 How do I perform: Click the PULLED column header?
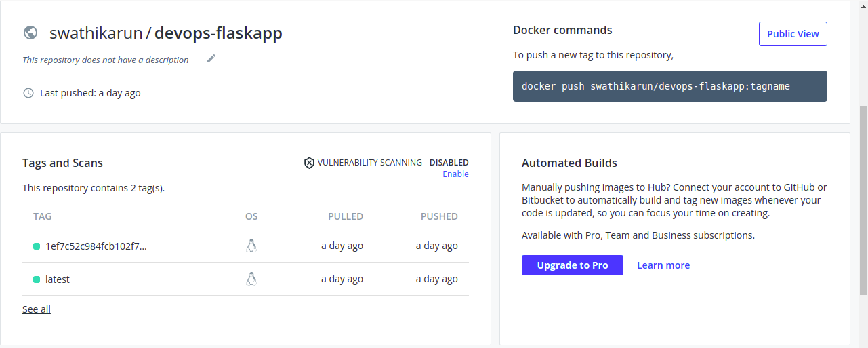click(346, 216)
